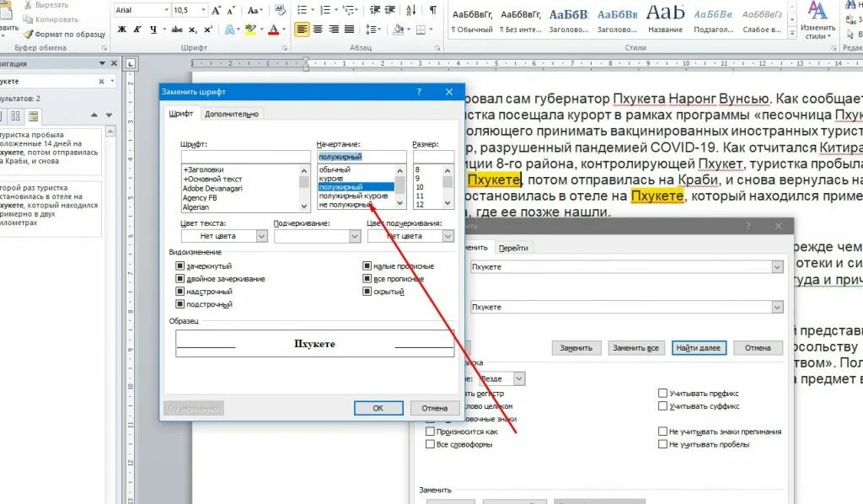863x504 pixels.
Task: Align text left
Action: [303, 29]
